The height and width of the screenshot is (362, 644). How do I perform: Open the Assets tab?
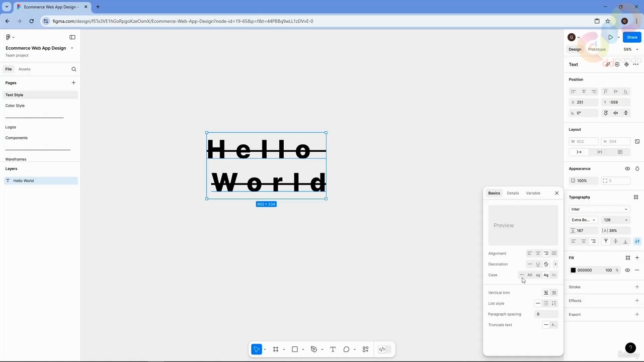(x=24, y=69)
